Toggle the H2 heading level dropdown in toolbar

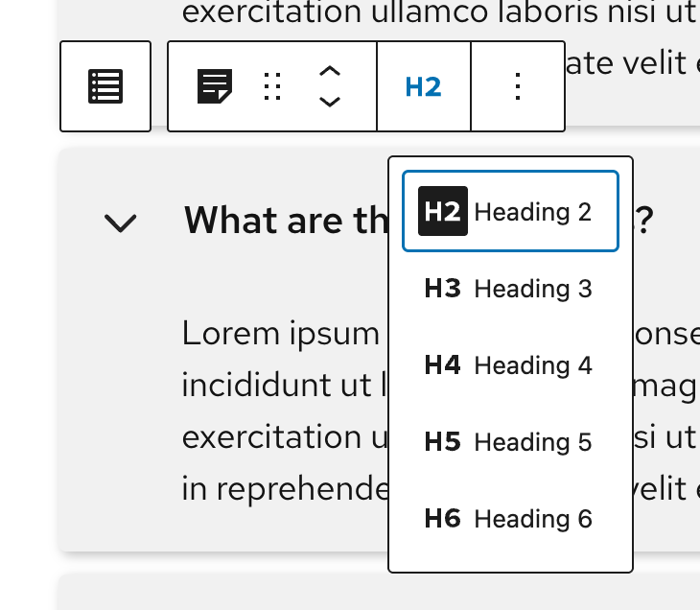pos(423,86)
